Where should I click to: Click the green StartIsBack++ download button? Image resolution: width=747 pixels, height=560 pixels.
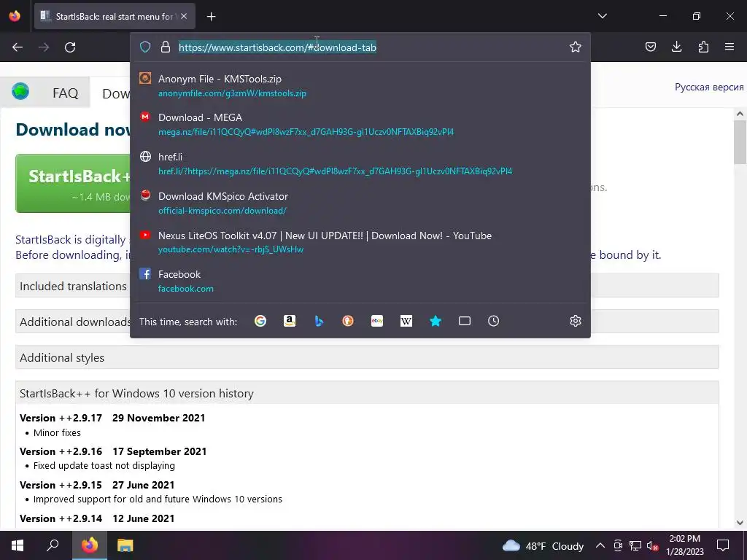pyautogui.click(x=73, y=183)
